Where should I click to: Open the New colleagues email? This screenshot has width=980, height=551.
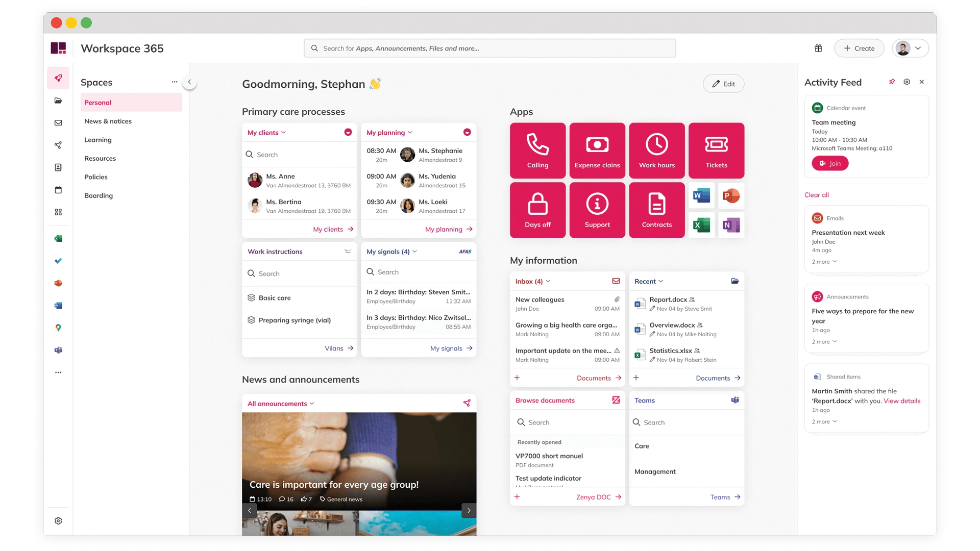567,304
